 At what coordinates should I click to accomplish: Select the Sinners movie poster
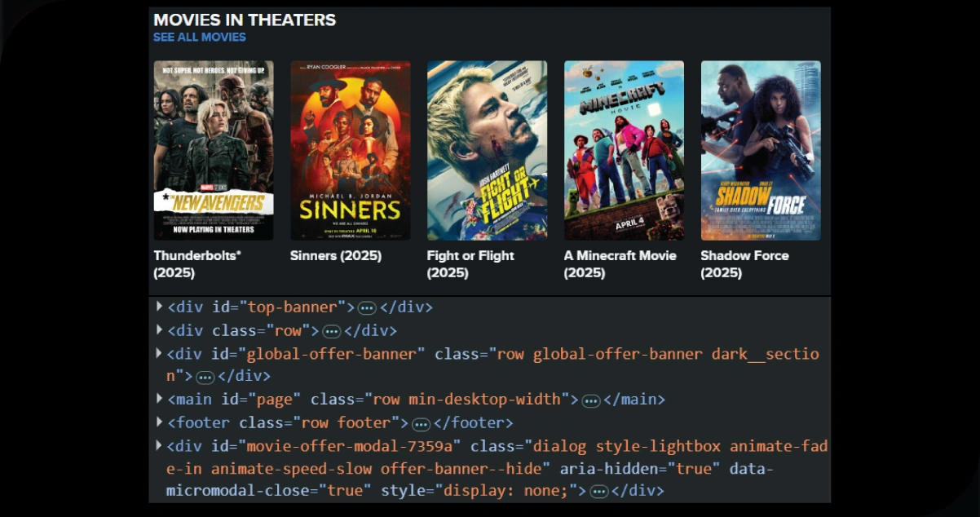(350, 150)
